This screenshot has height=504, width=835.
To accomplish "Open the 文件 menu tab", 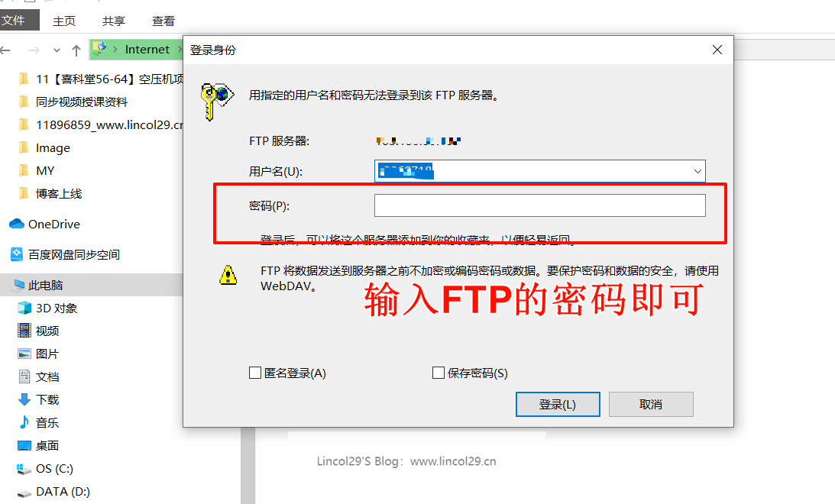I will [19, 20].
